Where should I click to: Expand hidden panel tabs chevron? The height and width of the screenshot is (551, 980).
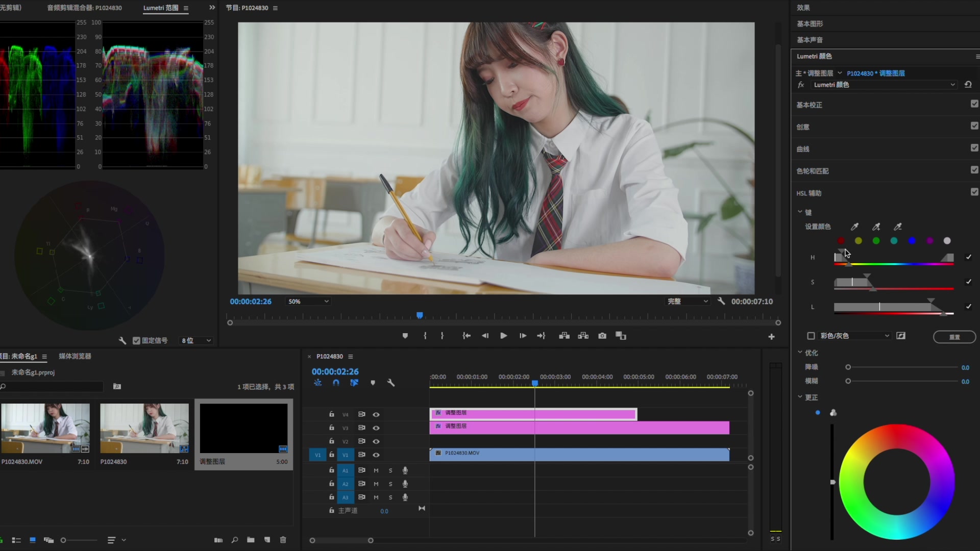click(212, 8)
